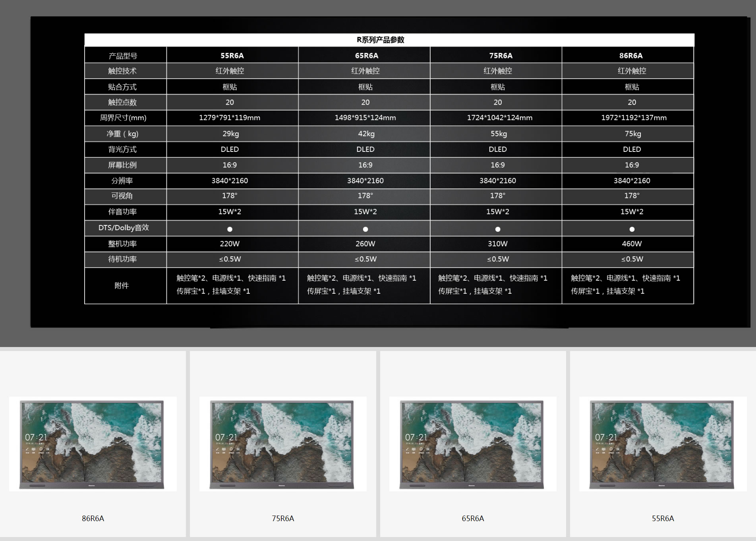Select the 86R6A column header in the table

tap(631, 56)
